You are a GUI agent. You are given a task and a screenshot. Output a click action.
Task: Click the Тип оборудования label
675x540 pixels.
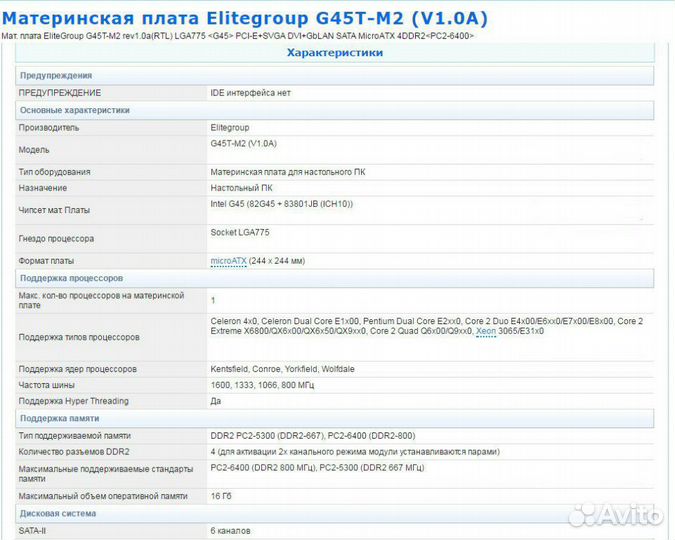[x=54, y=172]
